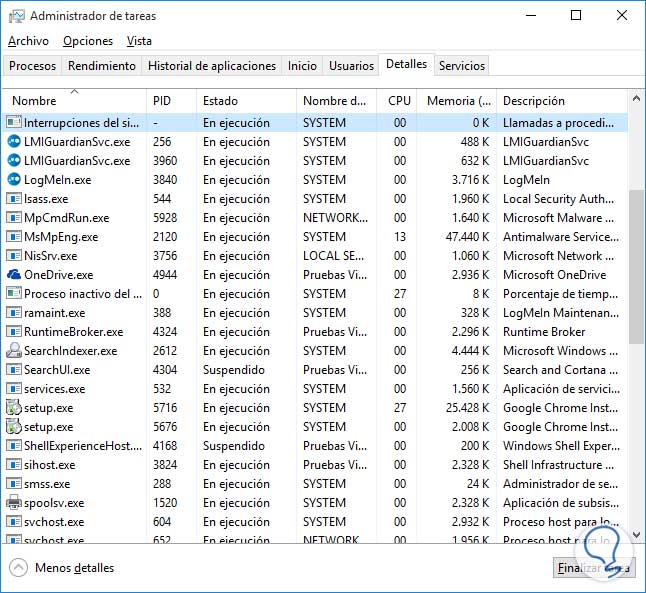The width and height of the screenshot is (646, 593).
Task: Click the Interrupciones del sistema icon
Action: pos(14,122)
